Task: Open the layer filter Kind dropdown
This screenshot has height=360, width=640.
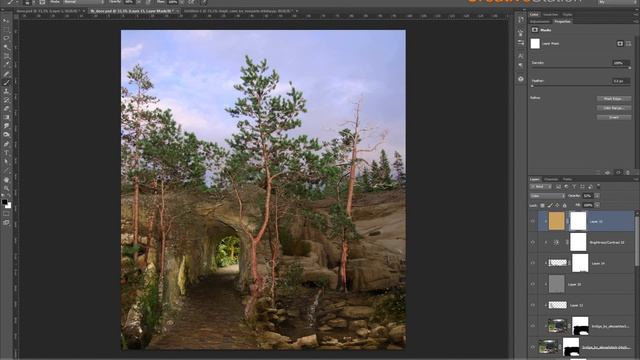Action: [x=541, y=187]
